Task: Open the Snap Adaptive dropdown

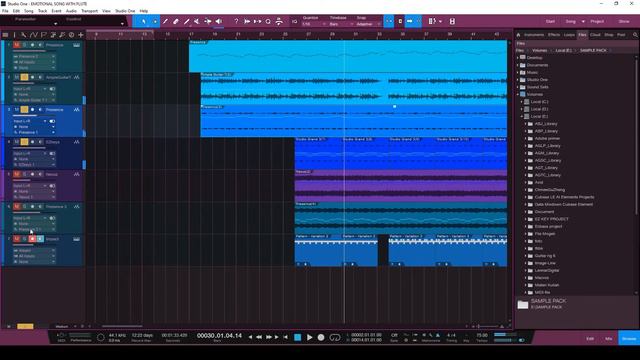Action: coord(368,24)
